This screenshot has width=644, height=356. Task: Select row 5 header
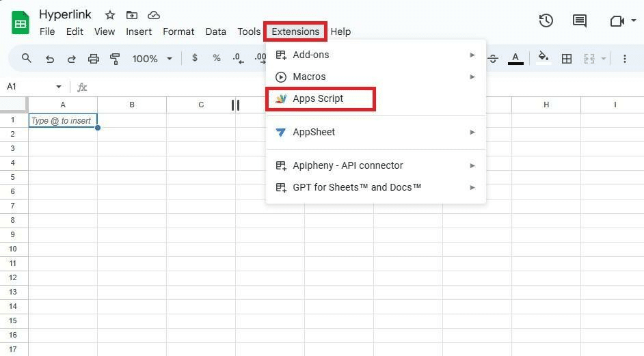(13, 177)
